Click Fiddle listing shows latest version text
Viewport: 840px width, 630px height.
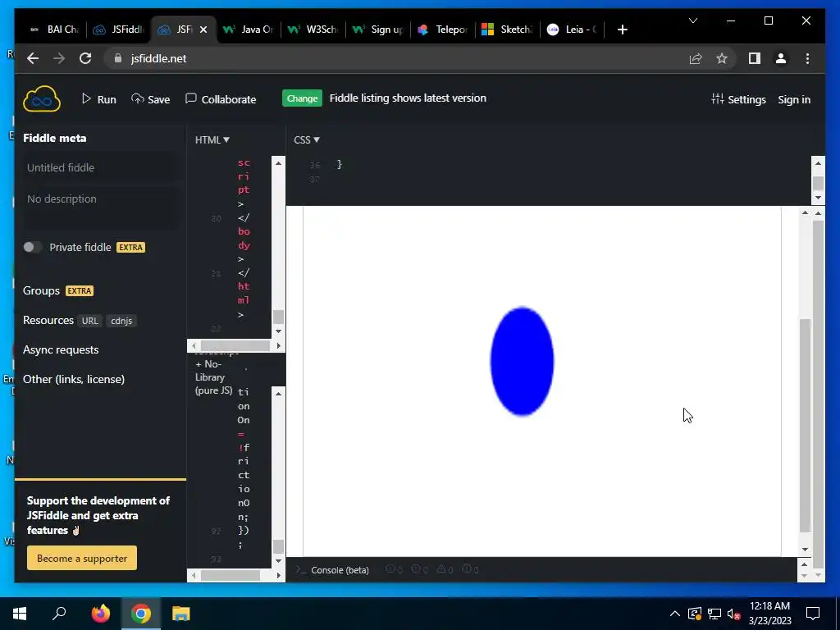point(408,98)
